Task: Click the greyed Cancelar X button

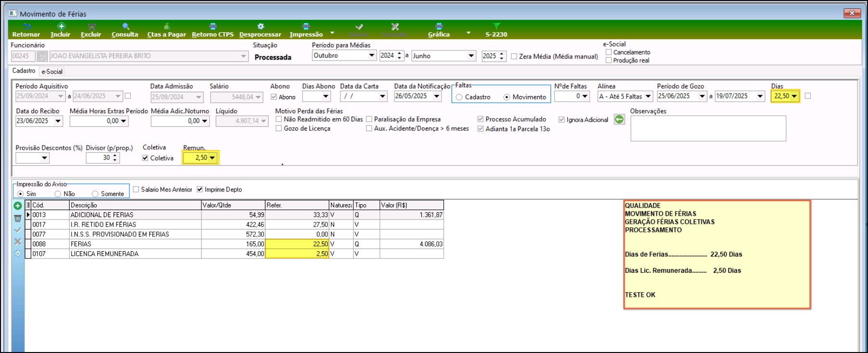Action: [394, 30]
